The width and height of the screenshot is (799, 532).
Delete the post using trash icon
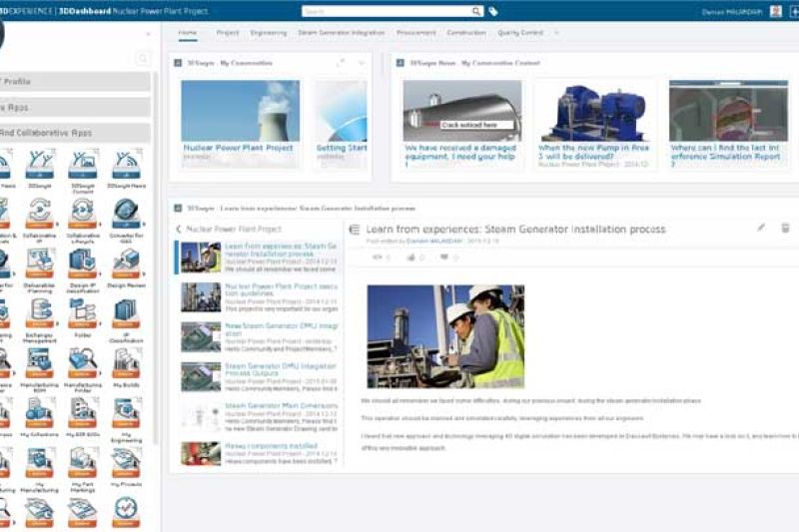pyautogui.click(x=785, y=228)
